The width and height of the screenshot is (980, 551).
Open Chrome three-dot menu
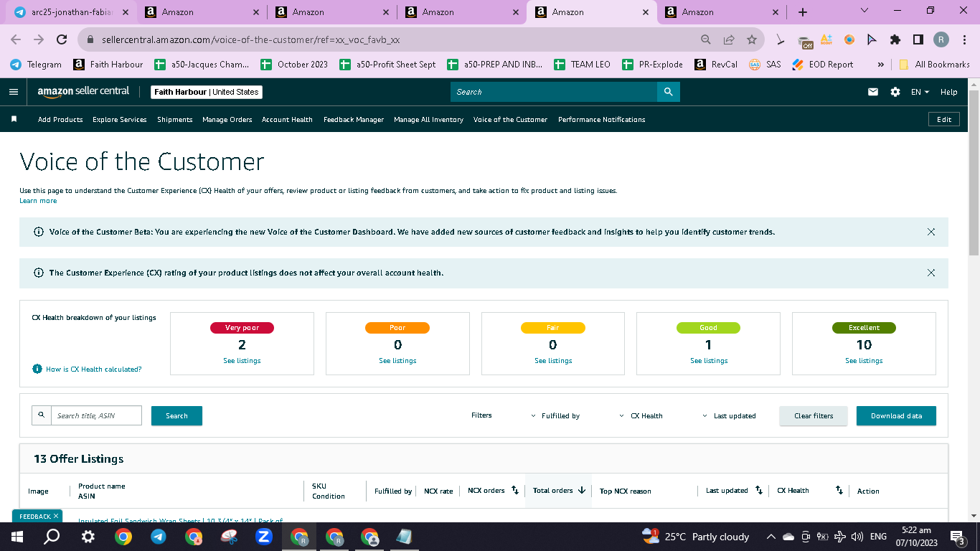pyautogui.click(x=964, y=40)
